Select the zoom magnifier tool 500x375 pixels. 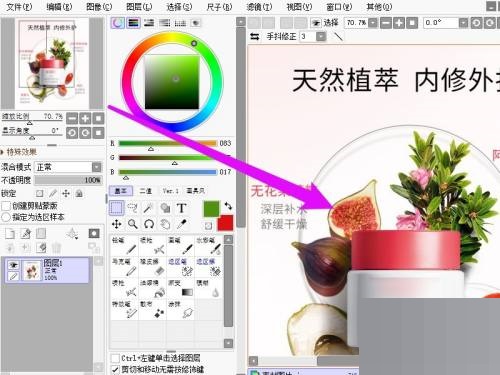click(x=132, y=224)
